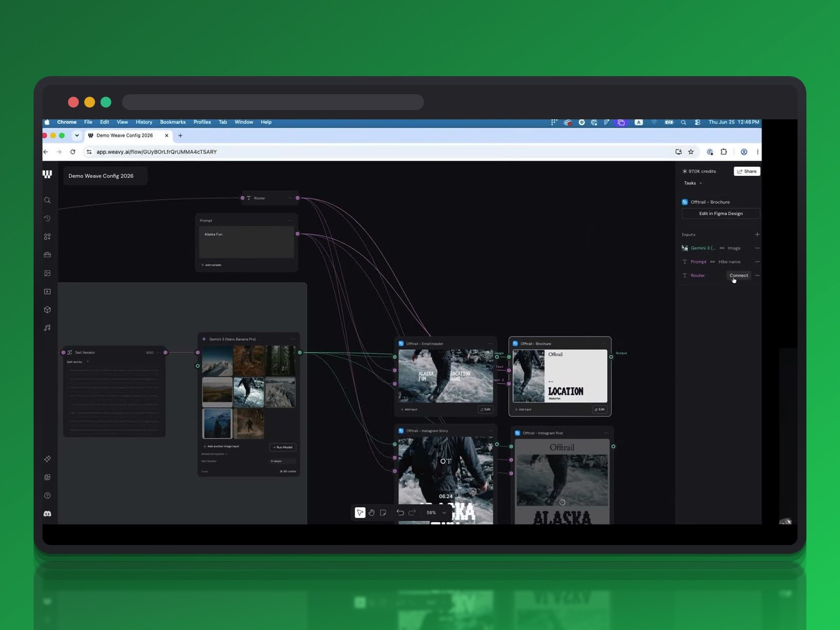Remove the Gemini 3 image input
This screenshot has width=840, height=630.
tap(757, 248)
